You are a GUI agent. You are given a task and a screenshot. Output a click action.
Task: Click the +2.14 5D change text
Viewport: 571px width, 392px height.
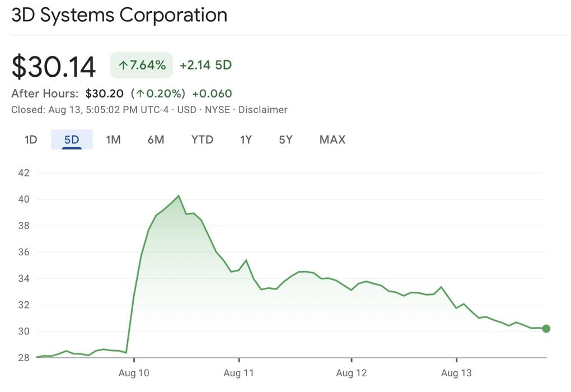(x=205, y=65)
